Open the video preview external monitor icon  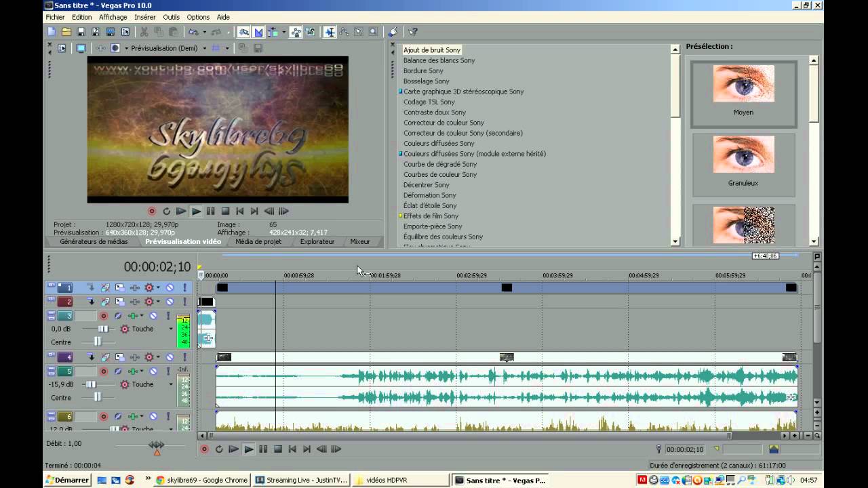tap(81, 48)
